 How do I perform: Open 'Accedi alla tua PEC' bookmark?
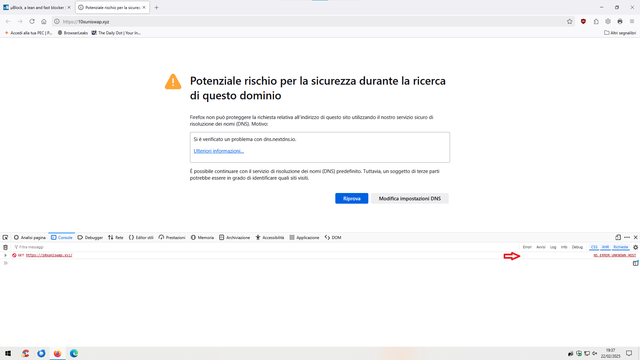(x=28, y=33)
